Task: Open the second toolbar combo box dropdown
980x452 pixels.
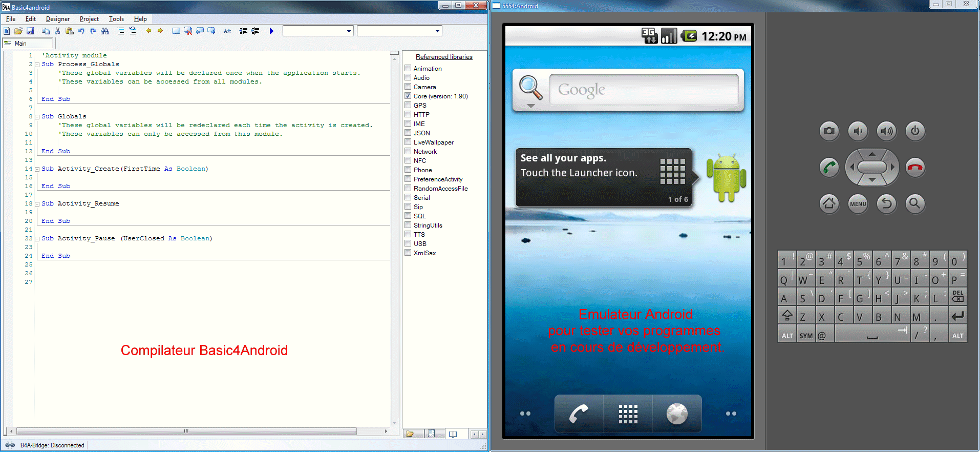Action: pyautogui.click(x=437, y=31)
